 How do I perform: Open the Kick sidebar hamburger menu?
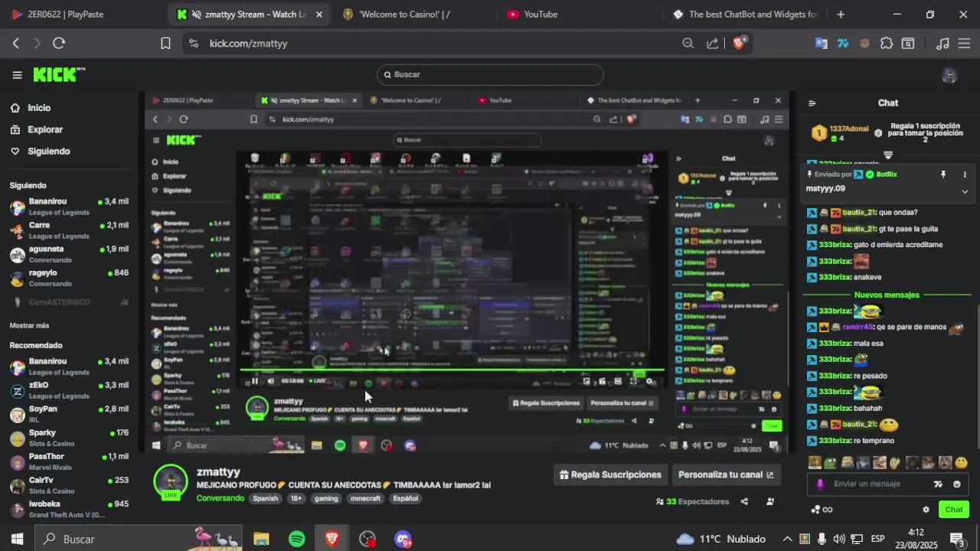pos(17,75)
